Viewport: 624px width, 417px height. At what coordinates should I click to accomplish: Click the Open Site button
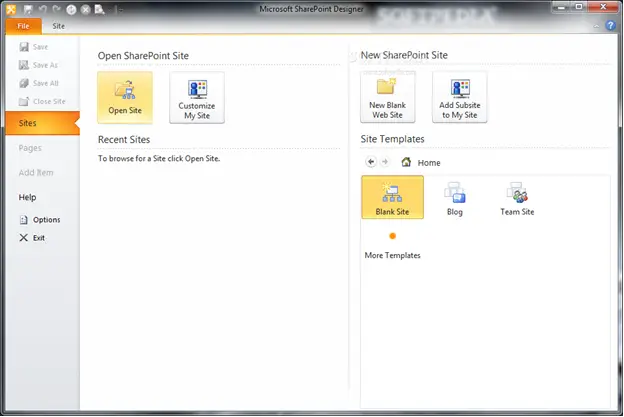pyautogui.click(x=125, y=97)
